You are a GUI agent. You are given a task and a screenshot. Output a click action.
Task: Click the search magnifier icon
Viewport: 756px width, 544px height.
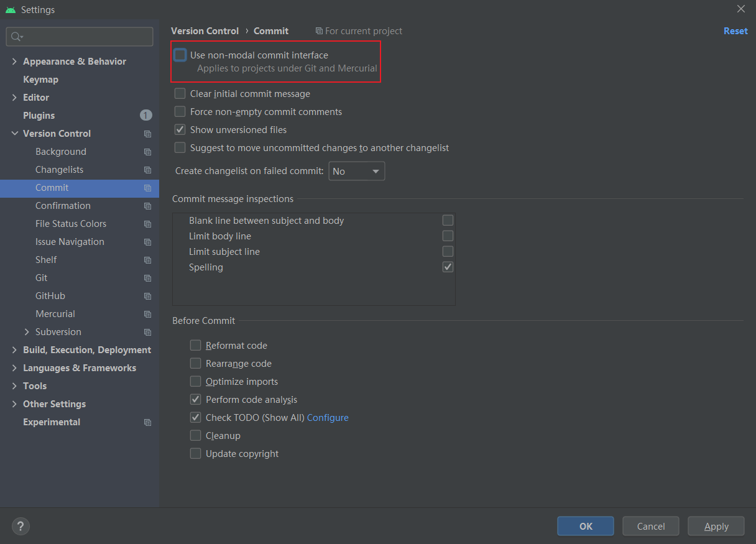pos(17,37)
